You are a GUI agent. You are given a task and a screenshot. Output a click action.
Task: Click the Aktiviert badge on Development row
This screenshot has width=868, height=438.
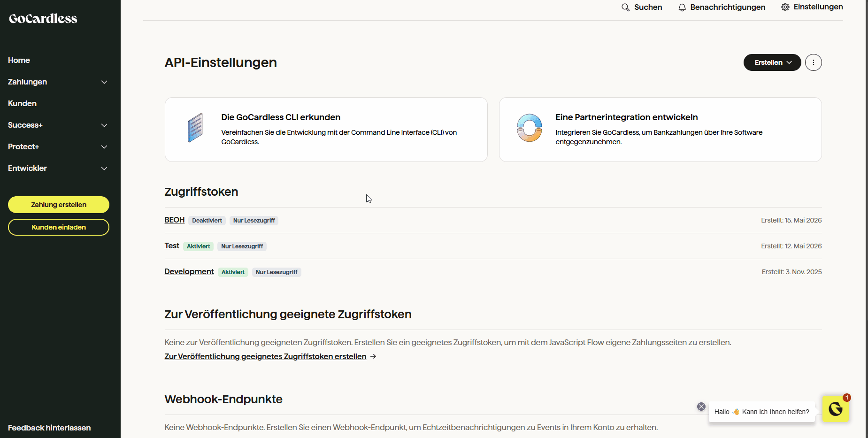pyautogui.click(x=233, y=272)
